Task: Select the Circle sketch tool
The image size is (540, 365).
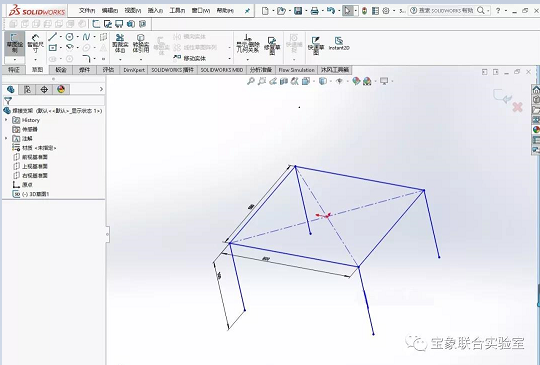Action: coord(70,37)
